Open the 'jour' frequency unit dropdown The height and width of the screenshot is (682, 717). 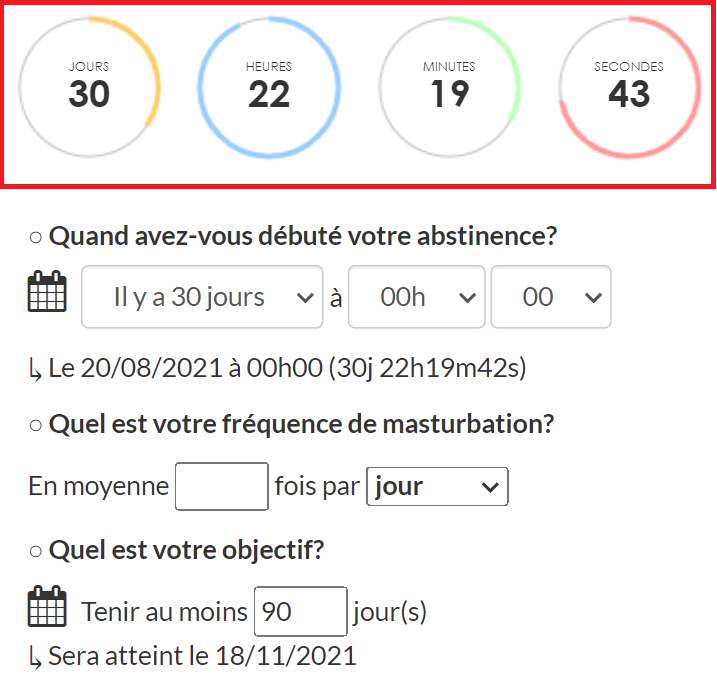[x=437, y=486]
